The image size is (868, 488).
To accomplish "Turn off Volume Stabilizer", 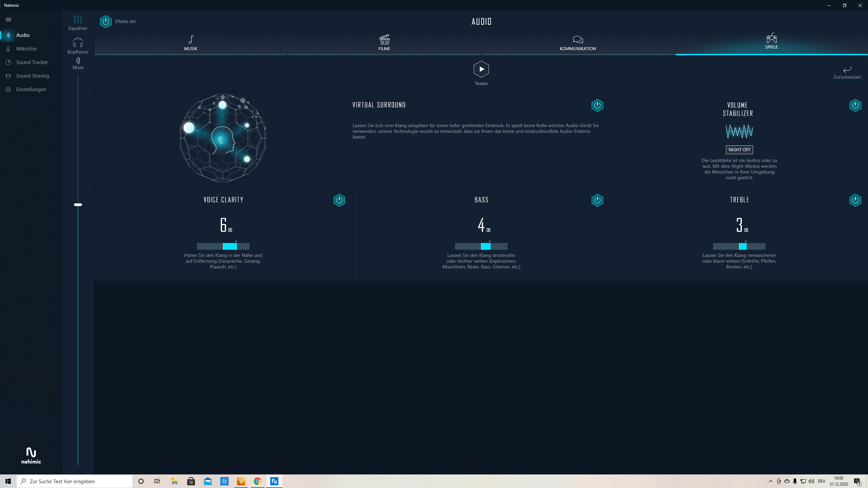I will tap(855, 105).
